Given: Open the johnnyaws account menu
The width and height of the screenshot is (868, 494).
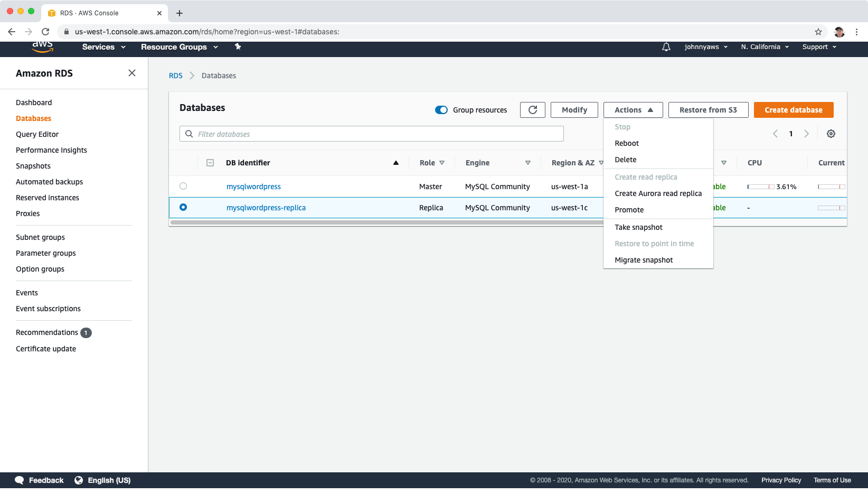Looking at the screenshot, I should pos(706,47).
